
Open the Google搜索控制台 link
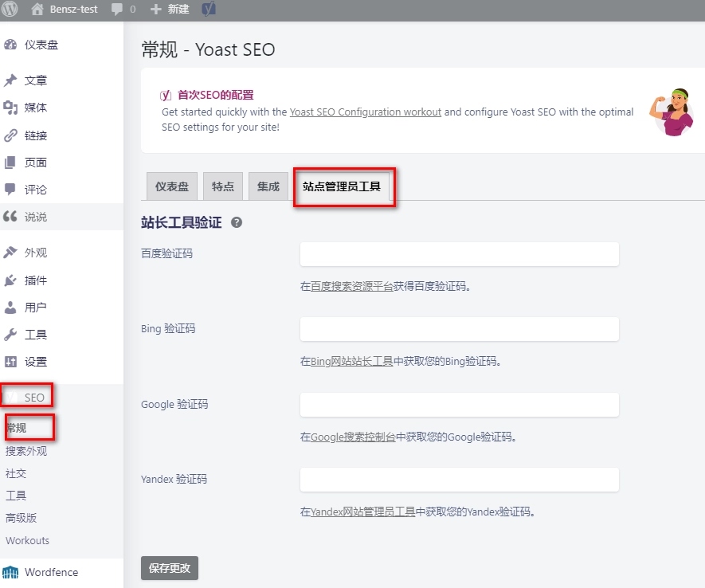tap(353, 437)
